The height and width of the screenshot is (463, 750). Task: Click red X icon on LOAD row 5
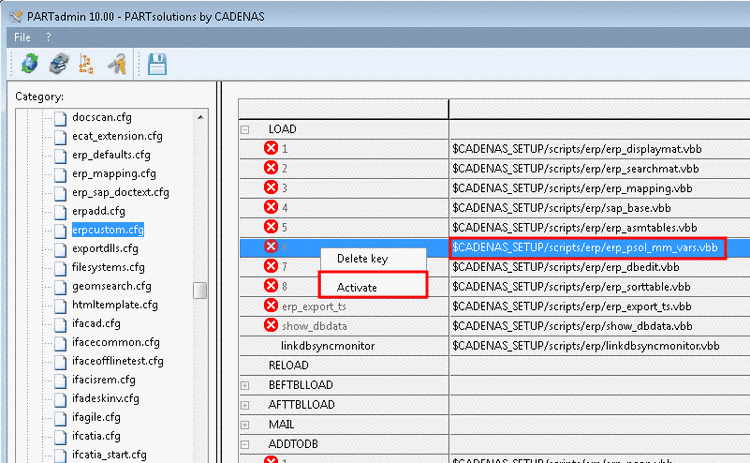click(x=271, y=226)
